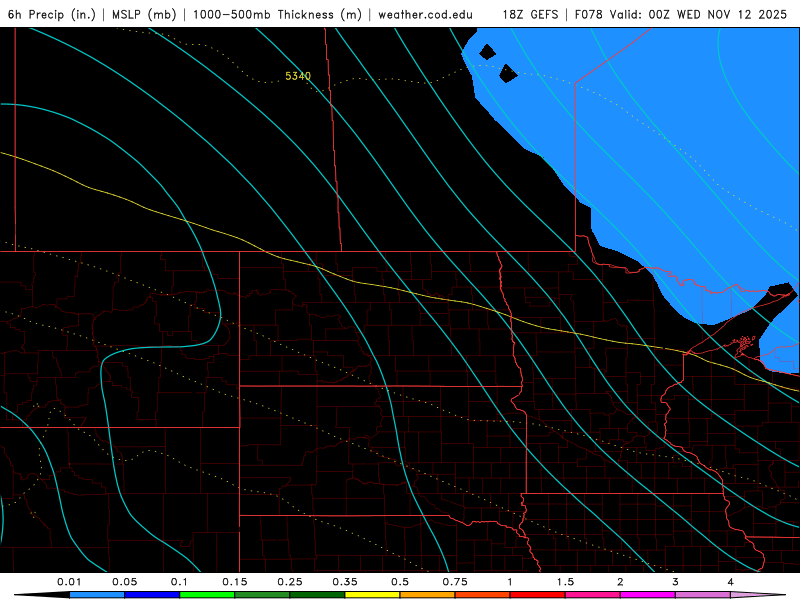Pick the orange 0.5–0.75 colorbar segment
The width and height of the screenshot is (800, 600).
[x=428, y=595]
